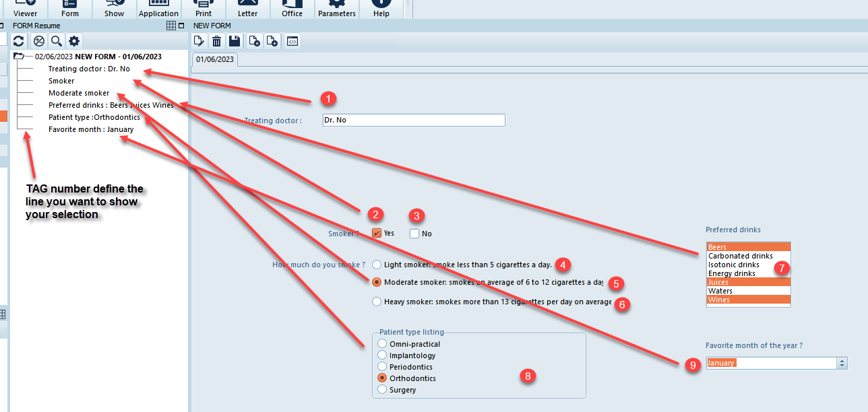Click the add document plus icon
This screenshot has height=412, width=868.
(272, 41)
